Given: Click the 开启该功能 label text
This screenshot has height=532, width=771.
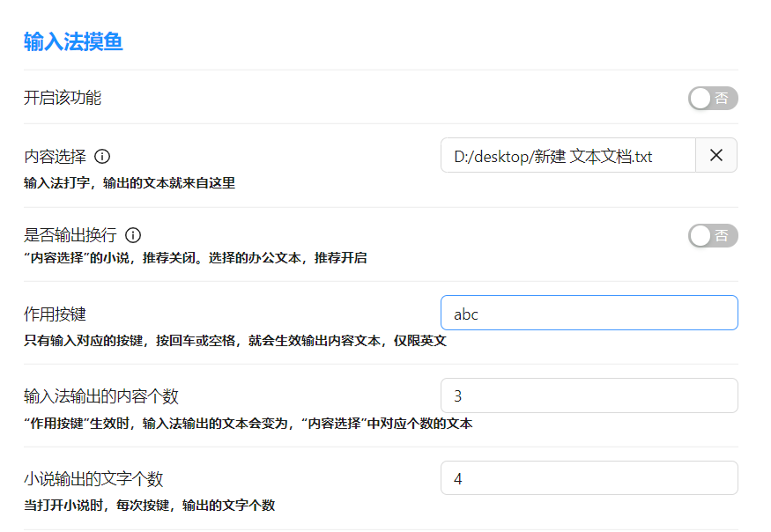Looking at the screenshot, I should pos(63,98).
